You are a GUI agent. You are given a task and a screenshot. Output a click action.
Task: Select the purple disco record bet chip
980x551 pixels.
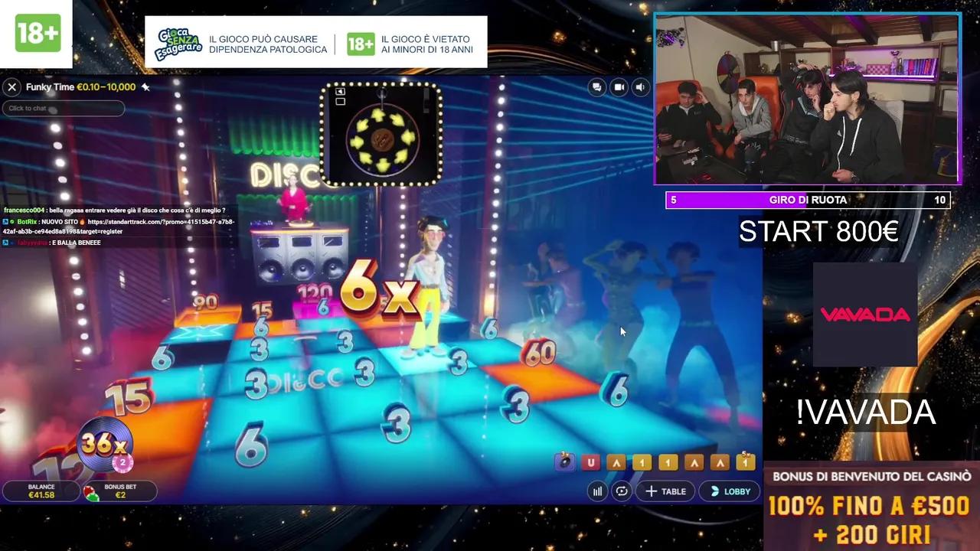point(565,461)
